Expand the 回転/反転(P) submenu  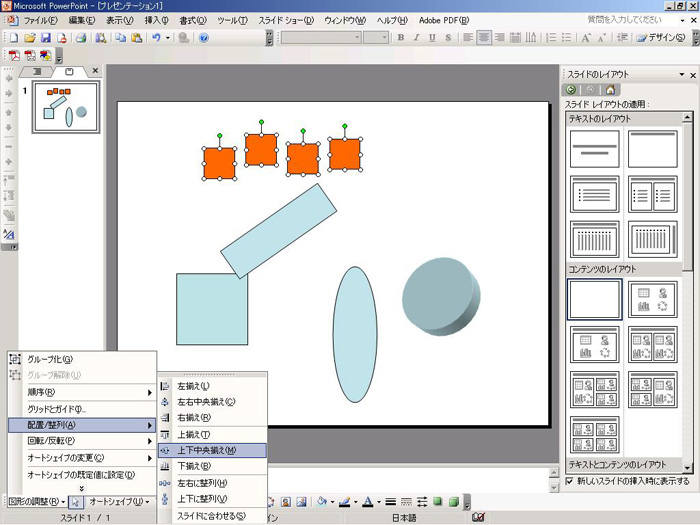82,441
